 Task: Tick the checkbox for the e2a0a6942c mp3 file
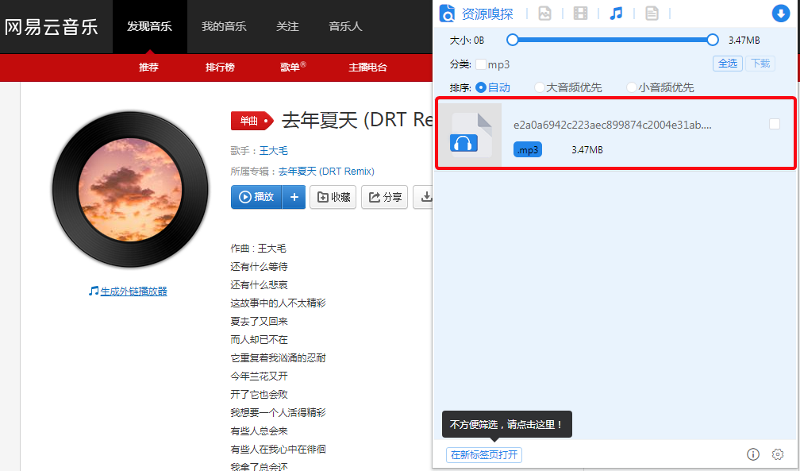(x=774, y=124)
